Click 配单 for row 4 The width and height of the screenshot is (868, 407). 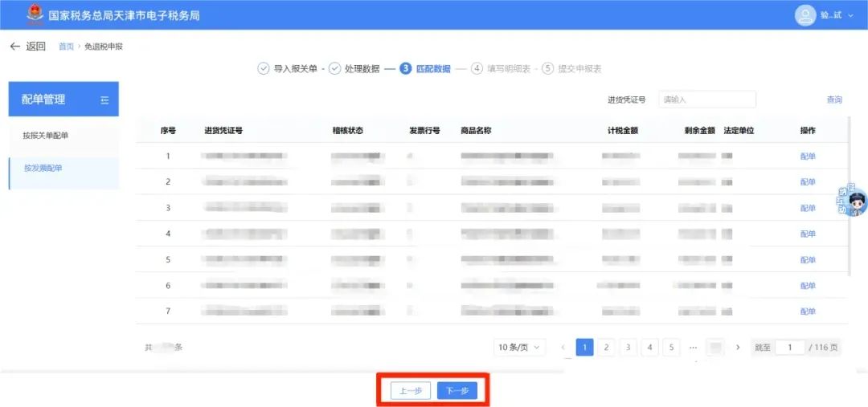point(808,234)
